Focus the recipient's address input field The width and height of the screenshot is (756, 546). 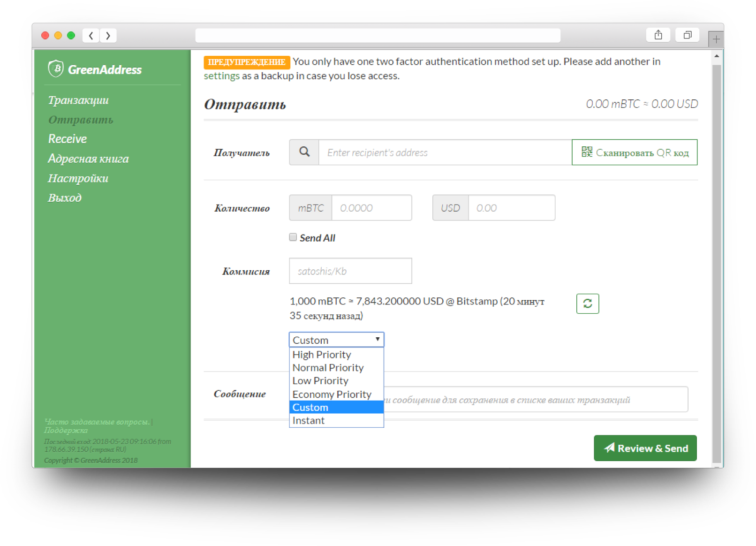click(445, 152)
